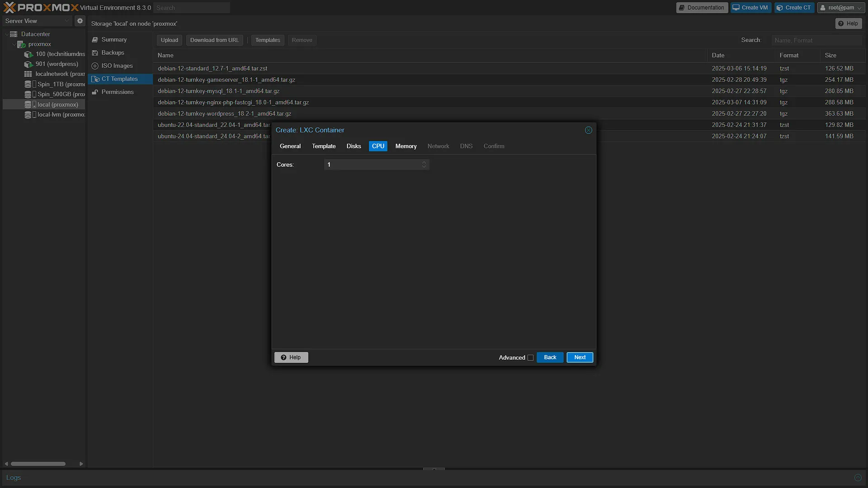Click the Backups floppy disk icon
Viewport: 868px width, 488px height.
tap(95, 53)
